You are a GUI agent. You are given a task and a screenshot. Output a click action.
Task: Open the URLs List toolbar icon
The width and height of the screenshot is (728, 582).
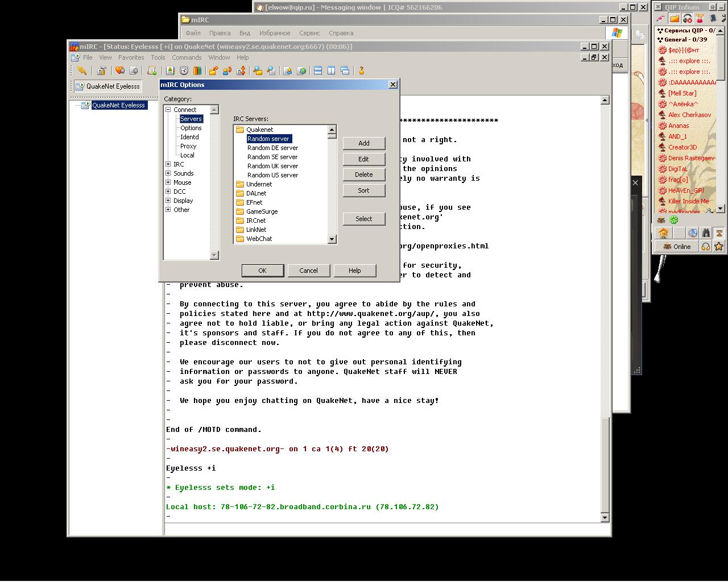pos(301,70)
